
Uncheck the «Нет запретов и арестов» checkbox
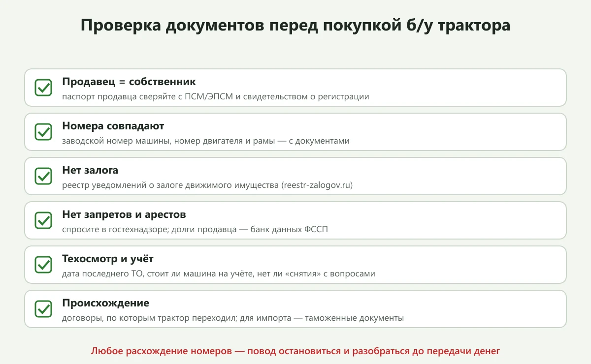tap(43, 220)
